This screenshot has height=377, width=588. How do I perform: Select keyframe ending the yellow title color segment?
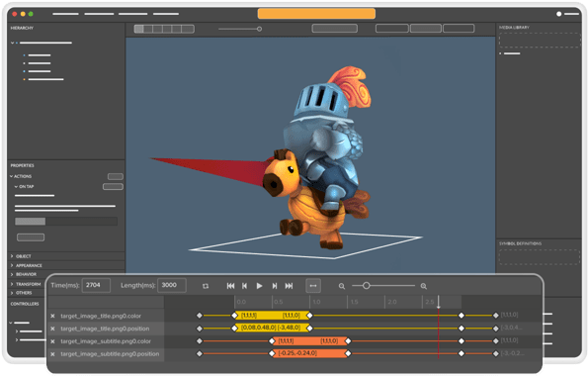coord(309,316)
